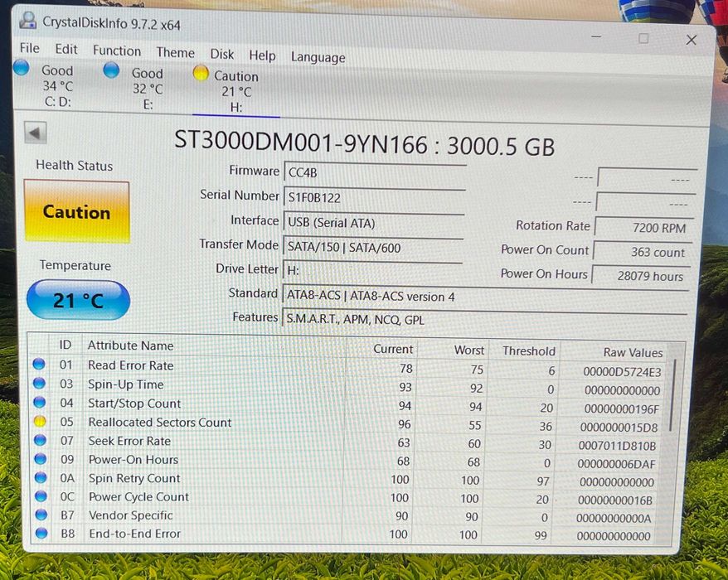The height and width of the screenshot is (580, 728).
Task: Open the Edit menu
Action: (x=66, y=49)
